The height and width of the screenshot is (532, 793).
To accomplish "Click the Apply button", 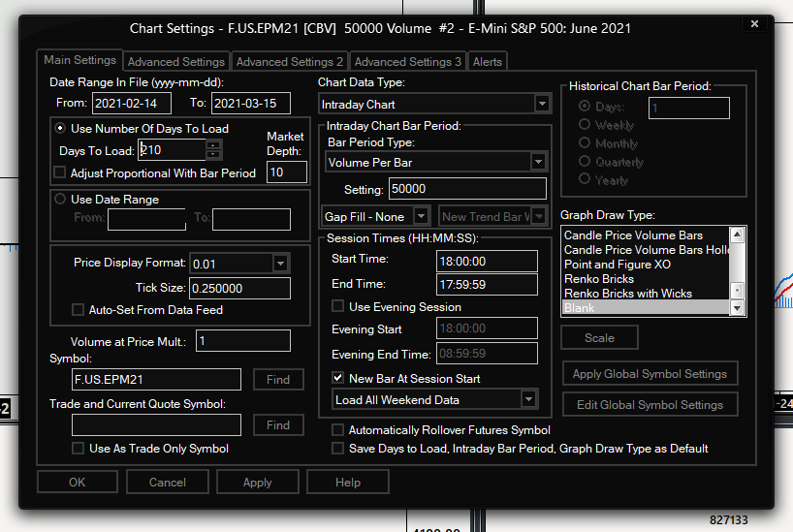I will (x=258, y=482).
